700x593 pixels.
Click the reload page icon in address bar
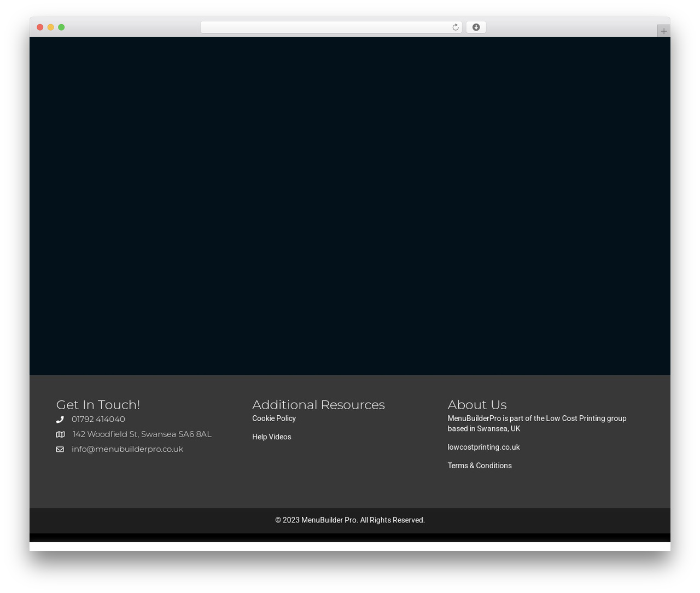(x=455, y=27)
